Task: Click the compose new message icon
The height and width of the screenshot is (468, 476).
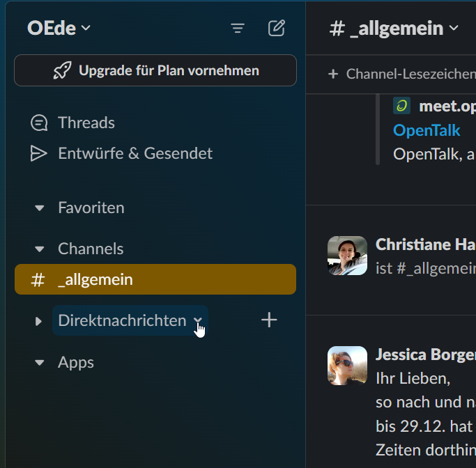Action: [277, 29]
